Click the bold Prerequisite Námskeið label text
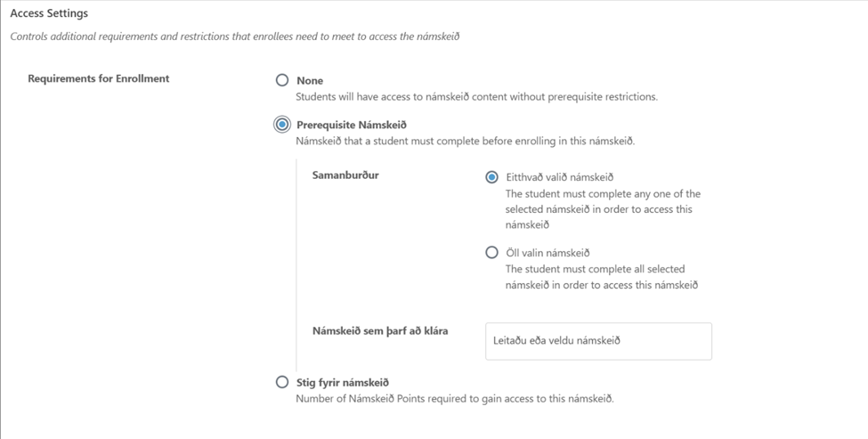The height and width of the screenshot is (439, 868). [x=351, y=125]
